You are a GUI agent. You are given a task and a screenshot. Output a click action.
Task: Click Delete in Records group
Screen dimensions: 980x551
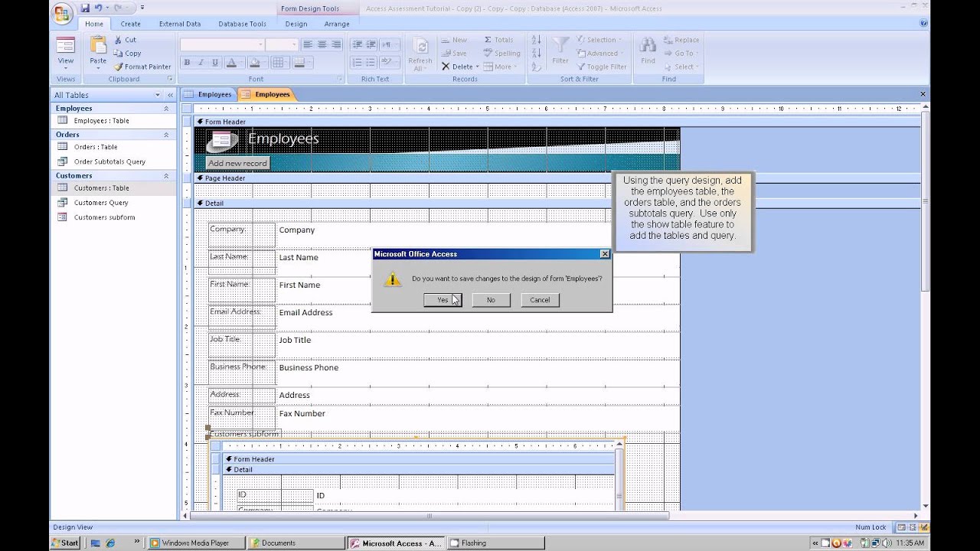(457, 67)
